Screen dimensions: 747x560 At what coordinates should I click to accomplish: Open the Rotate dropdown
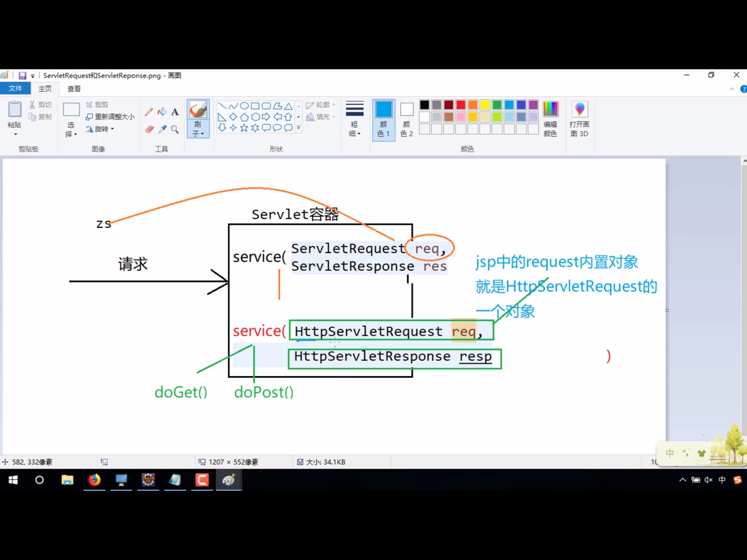pos(100,129)
